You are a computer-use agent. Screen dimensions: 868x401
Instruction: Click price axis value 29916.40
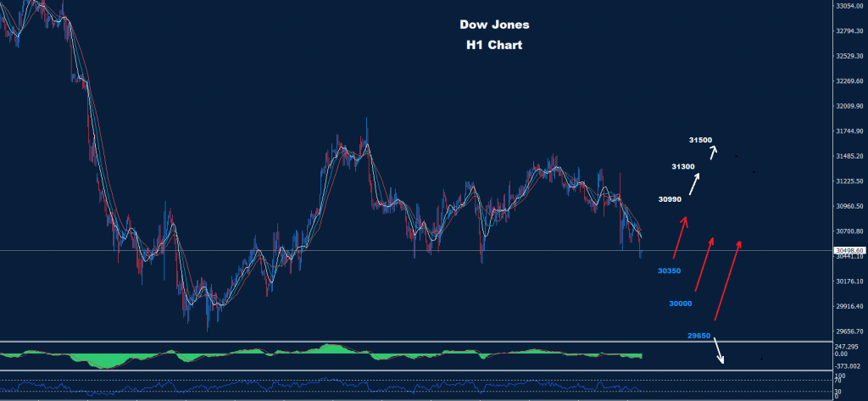tap(849, 306)
